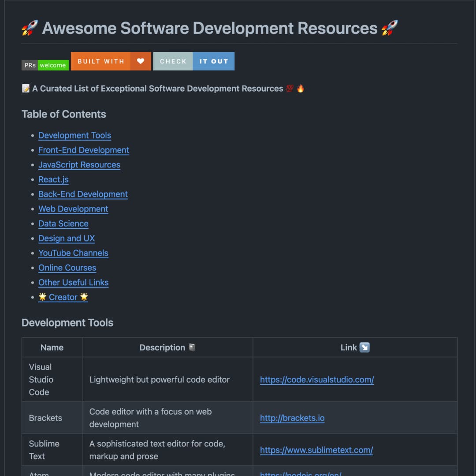This screenshot has height=476, width=476.
Task: Click the Built With heart badge
Action: pos(111,61)
